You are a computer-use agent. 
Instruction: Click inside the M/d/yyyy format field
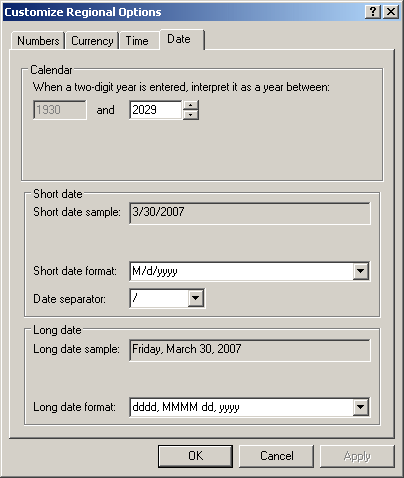click(x=241, y=271)
